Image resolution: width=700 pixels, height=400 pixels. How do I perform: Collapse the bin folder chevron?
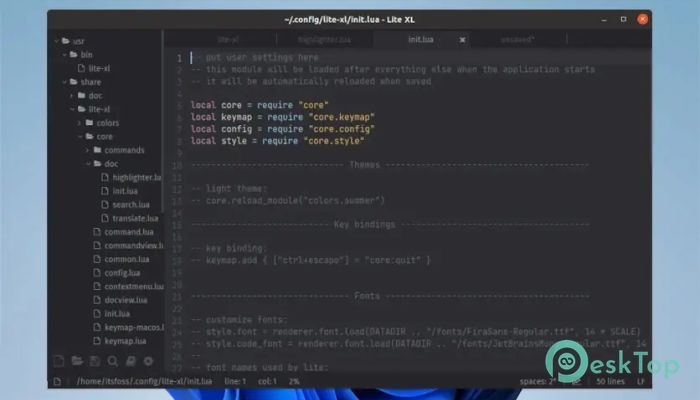(x=65, y=54)
